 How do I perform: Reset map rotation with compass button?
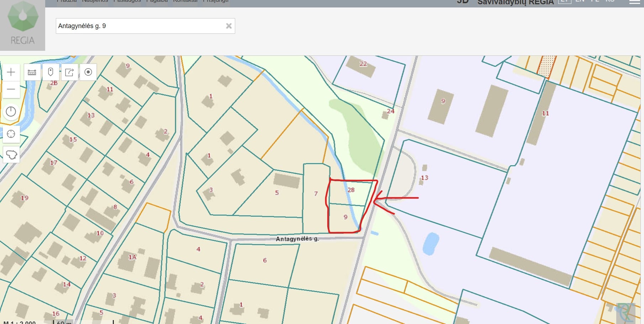point(11,112)
